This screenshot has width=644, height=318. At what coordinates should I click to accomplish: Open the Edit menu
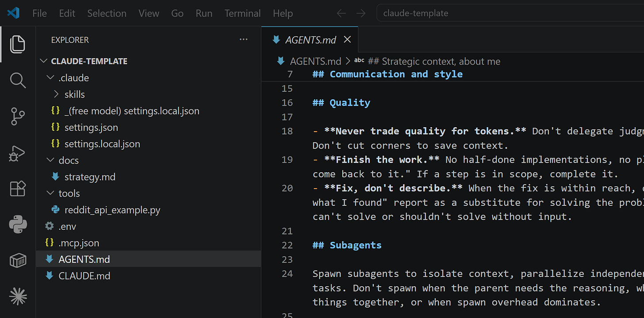point(67,13)
